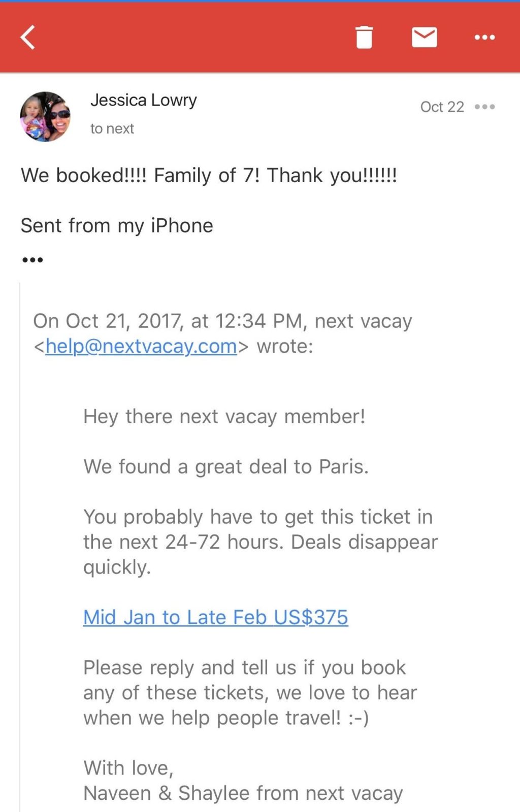Tap the "On Oct 21, 2017" quote header

(222, 321)
